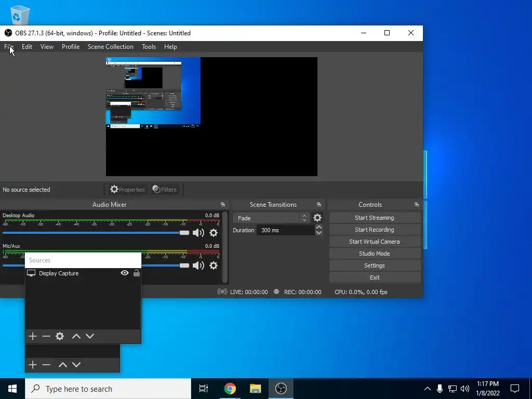Decrease transition Duration with down arrow
Screen dimensions: 532x399
click(x=318, y=233)
